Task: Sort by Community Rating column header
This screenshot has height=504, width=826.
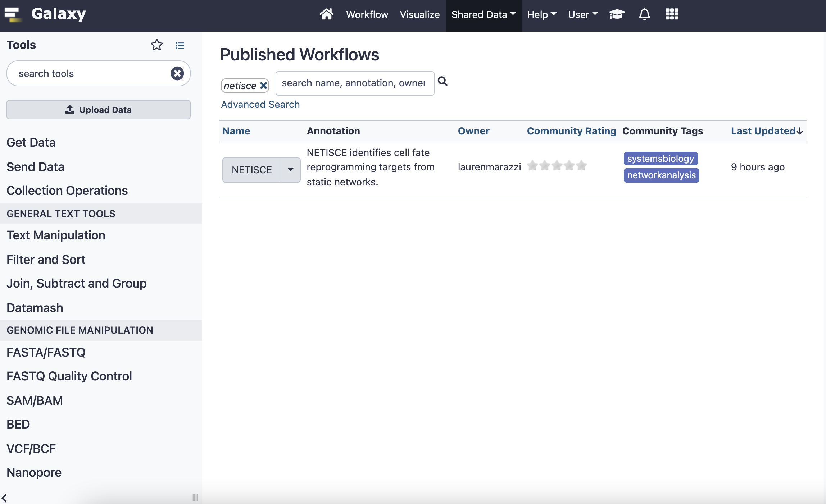Action: tap(572, 131)
